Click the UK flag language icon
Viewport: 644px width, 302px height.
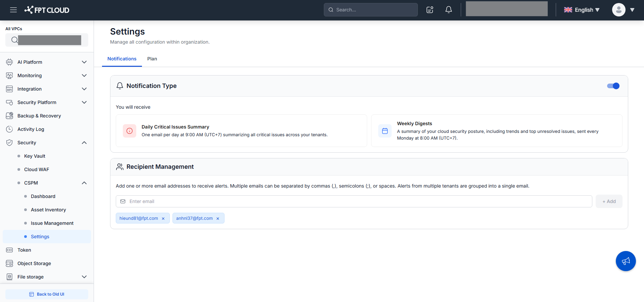point(568,10)
